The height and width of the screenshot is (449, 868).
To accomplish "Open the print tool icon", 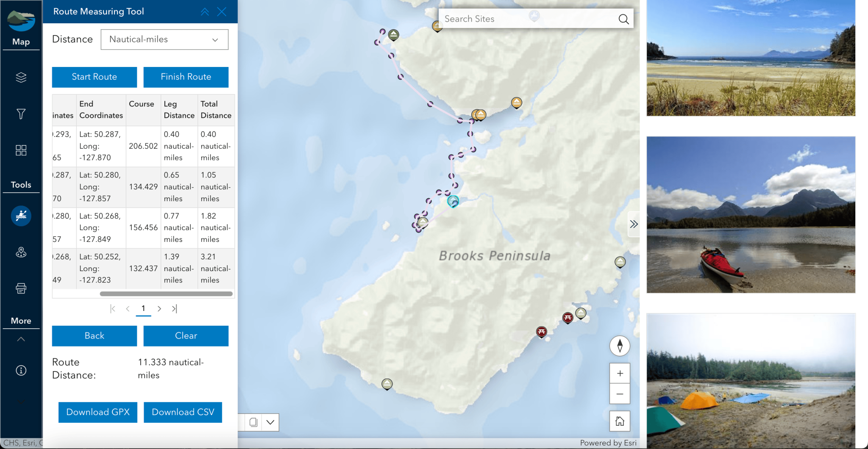I will (x=21, y=288).
